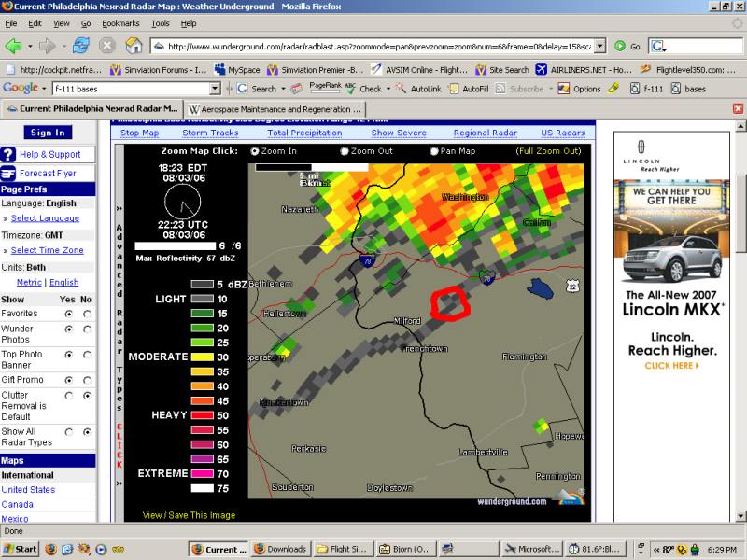Click the Storm Tracks link
Image resolution: width=747 pixels, height=560 pixels.
pos(210,133)
